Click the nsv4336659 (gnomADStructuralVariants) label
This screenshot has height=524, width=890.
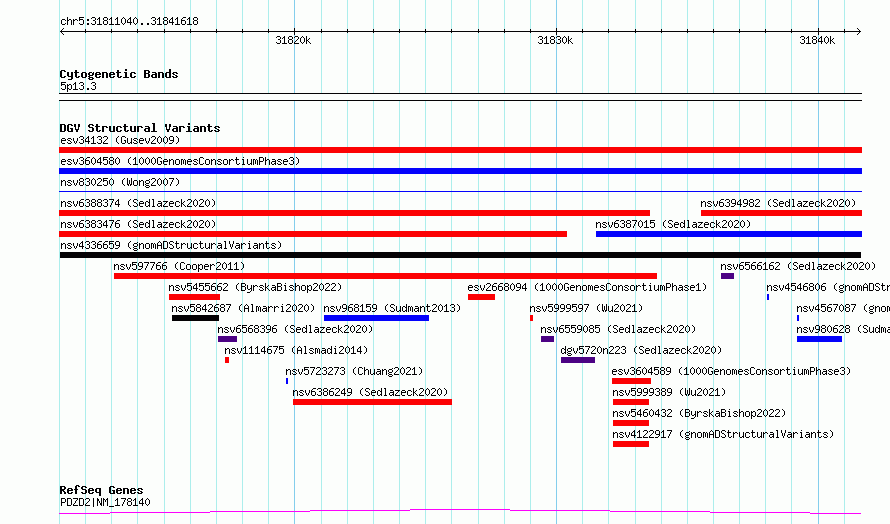tap(171, 245)
